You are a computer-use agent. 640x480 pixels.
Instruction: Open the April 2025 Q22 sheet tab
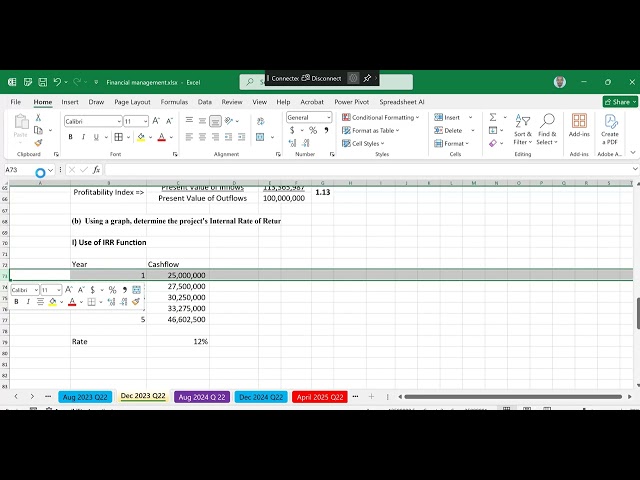tap(320, 397)
